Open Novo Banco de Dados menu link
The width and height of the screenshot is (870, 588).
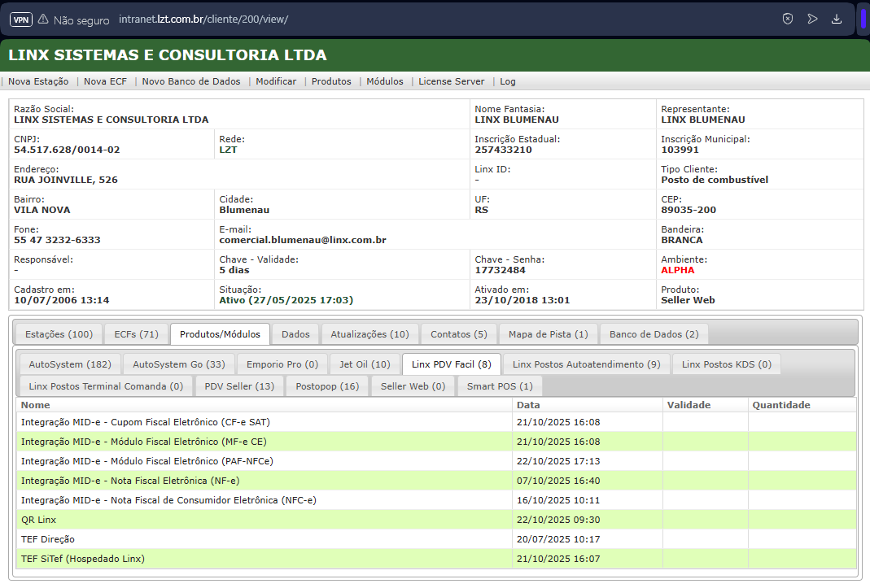coord(191,81)
